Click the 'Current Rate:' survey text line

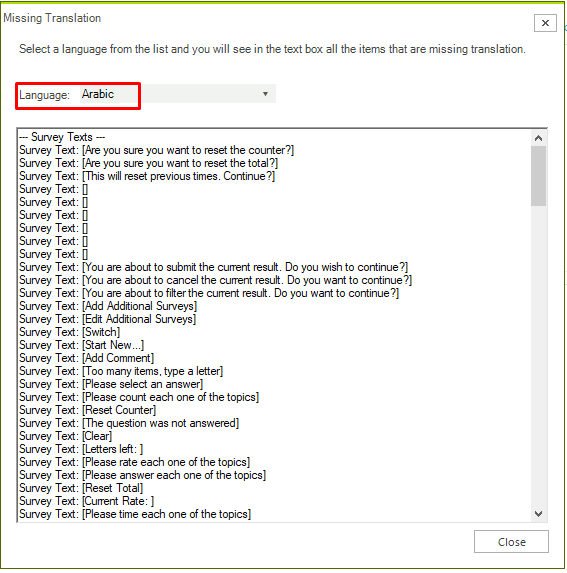[87, 501]
